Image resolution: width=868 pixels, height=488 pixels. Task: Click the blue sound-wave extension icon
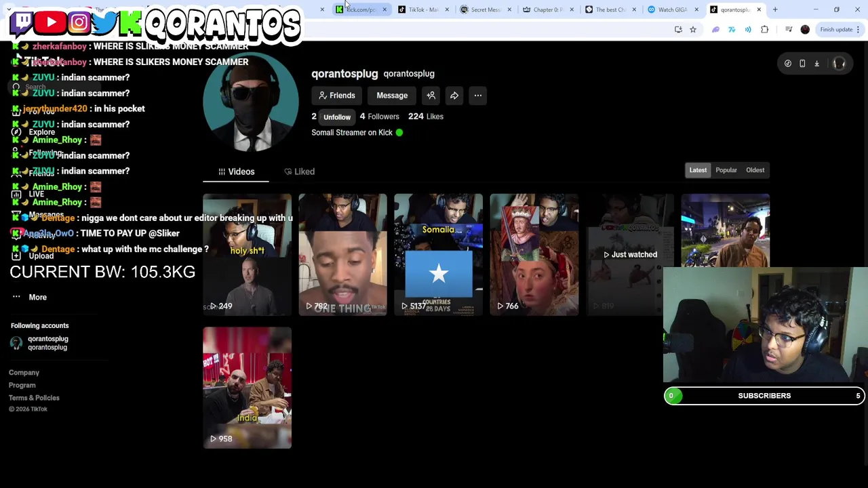click(748, 29)
